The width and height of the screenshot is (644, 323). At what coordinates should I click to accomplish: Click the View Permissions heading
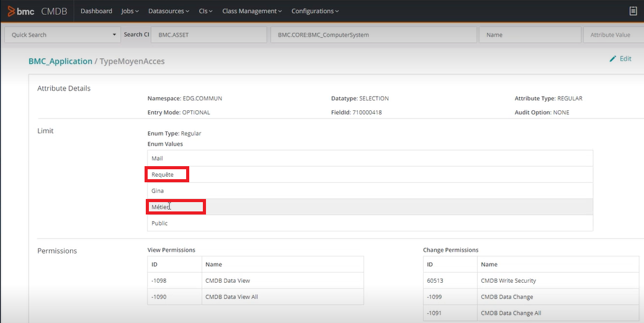[x=171, y=250]
